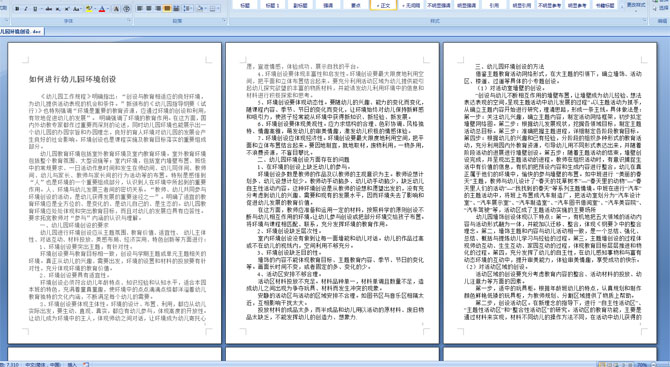
Task: Apply superscript formatting
Action: coord(67,9)
